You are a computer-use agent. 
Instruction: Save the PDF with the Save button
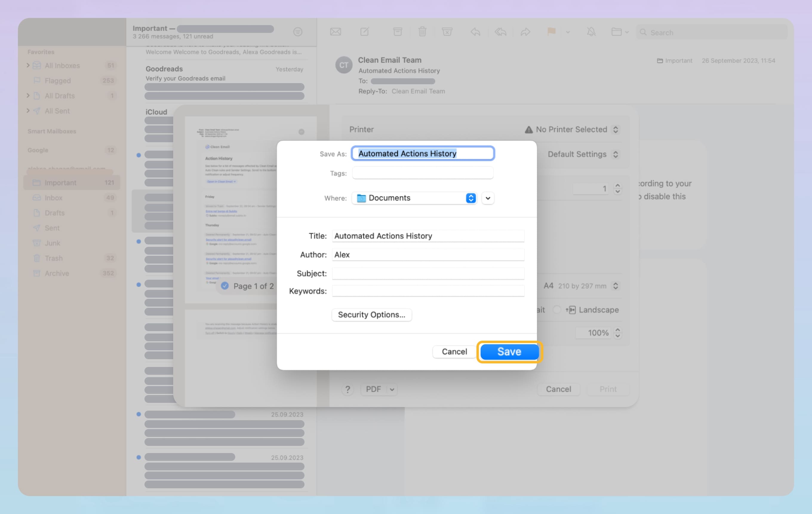point(509,351)
